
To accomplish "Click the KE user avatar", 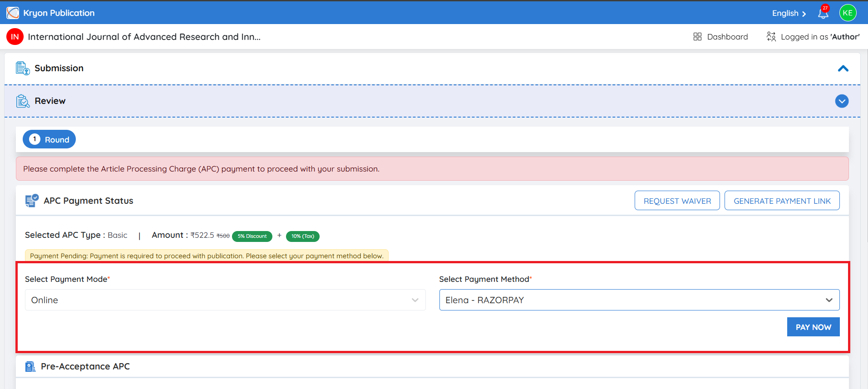I will pyautogui.click(x=848, y=13).
